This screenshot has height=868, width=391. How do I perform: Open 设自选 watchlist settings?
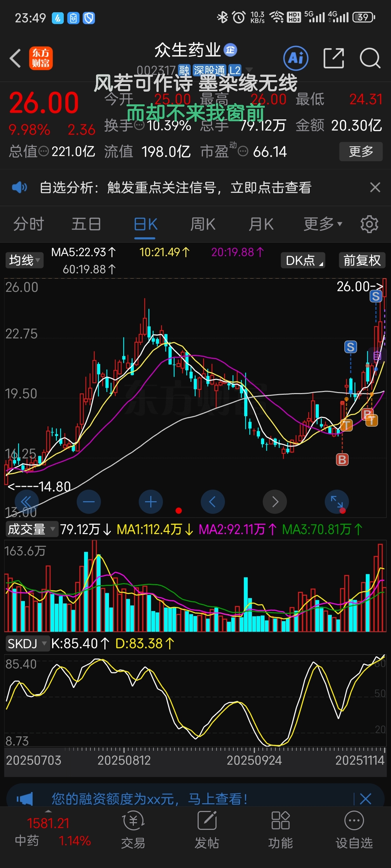(354, 830)
